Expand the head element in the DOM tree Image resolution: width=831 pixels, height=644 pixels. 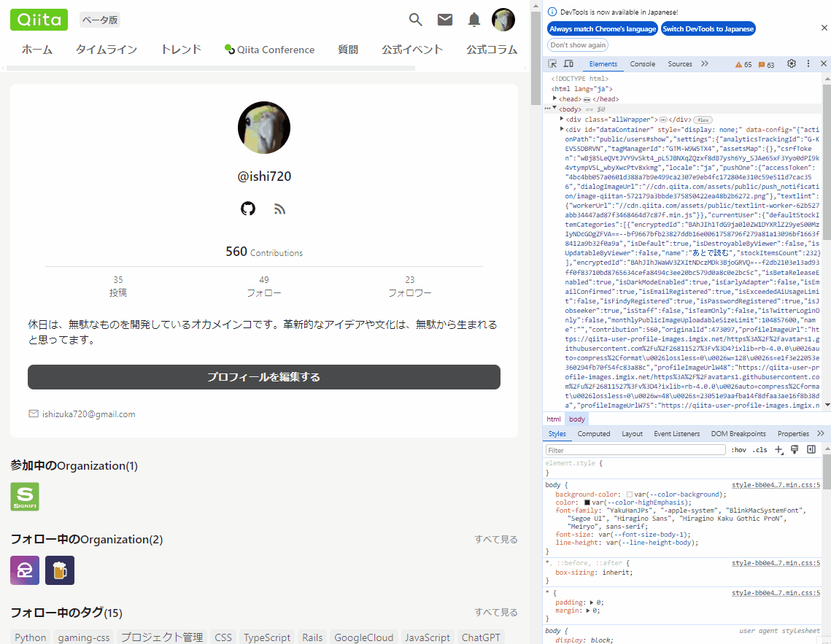tap(553, 98)
